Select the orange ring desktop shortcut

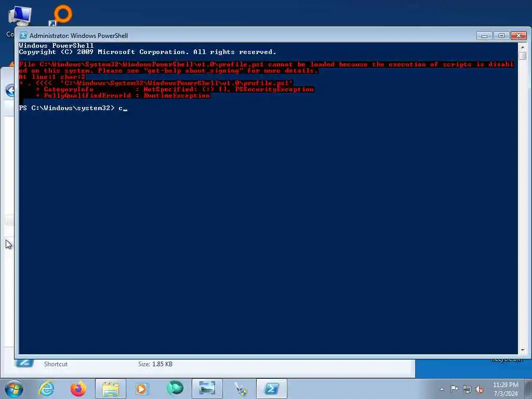62,15
